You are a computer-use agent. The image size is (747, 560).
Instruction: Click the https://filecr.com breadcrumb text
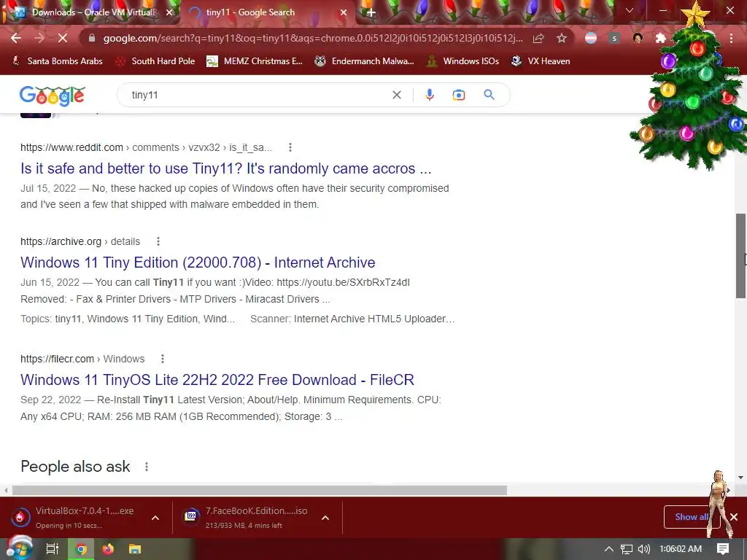[57, 359]
